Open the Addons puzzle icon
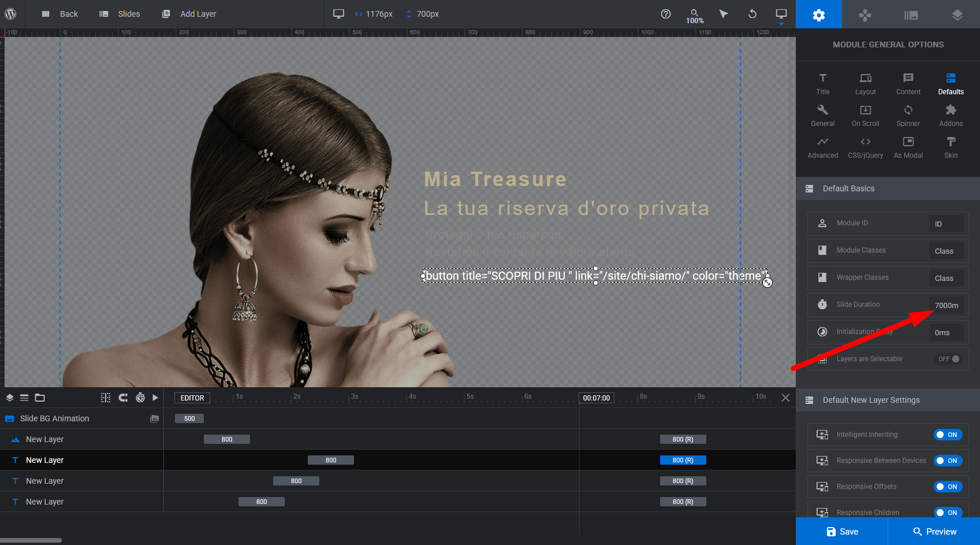Screen dimensions: 980x545 click(x=951, y=116)
